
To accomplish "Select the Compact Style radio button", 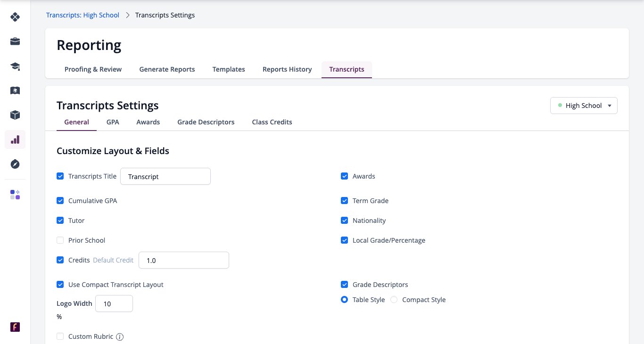I will point(394,300).
